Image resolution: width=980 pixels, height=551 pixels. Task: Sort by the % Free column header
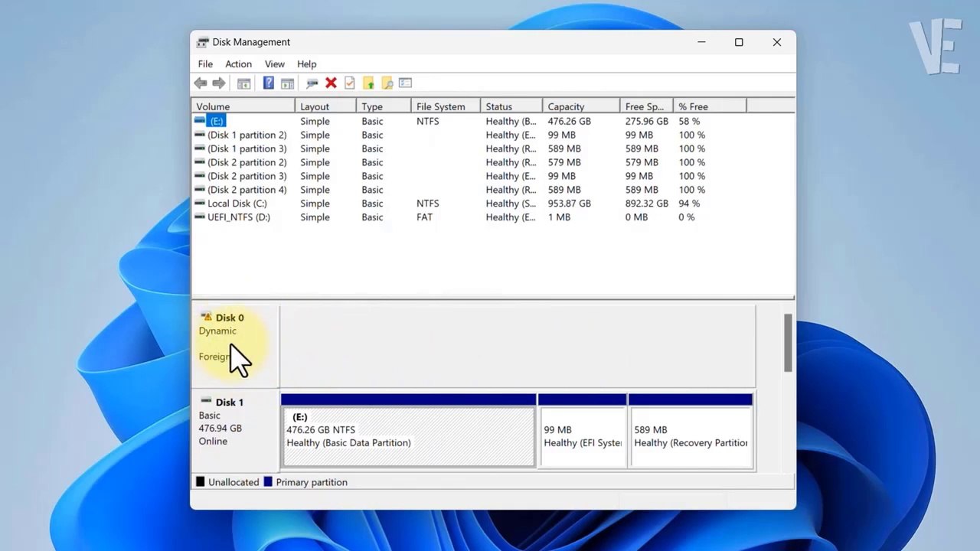[x=710, y=106]
